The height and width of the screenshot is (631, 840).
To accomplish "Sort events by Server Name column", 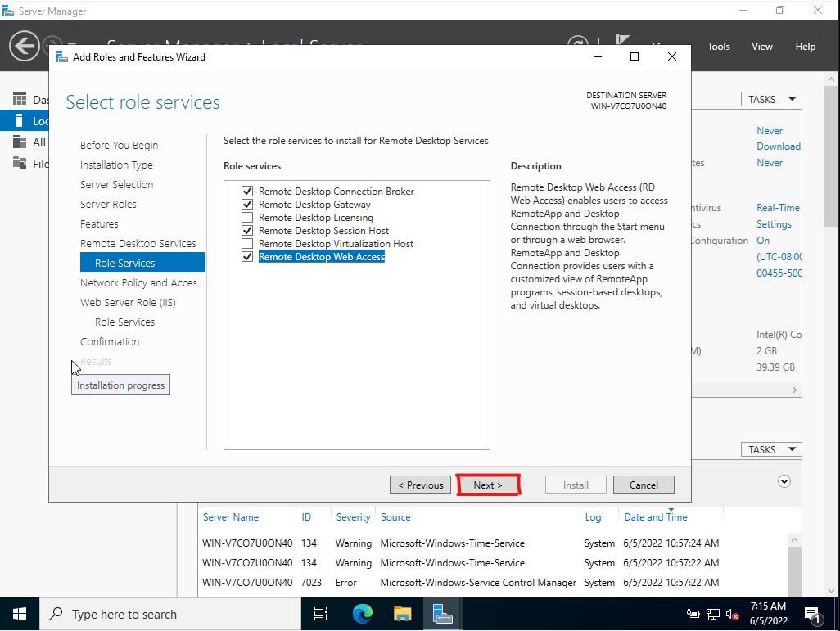I will pos(230,517).
